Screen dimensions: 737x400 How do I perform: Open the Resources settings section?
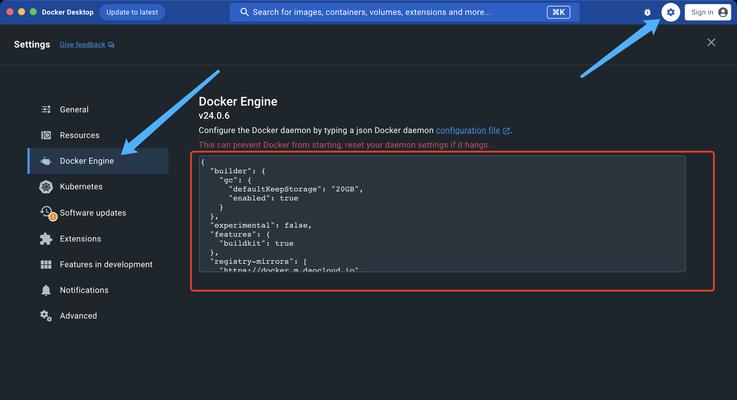[x=98, y=135]
